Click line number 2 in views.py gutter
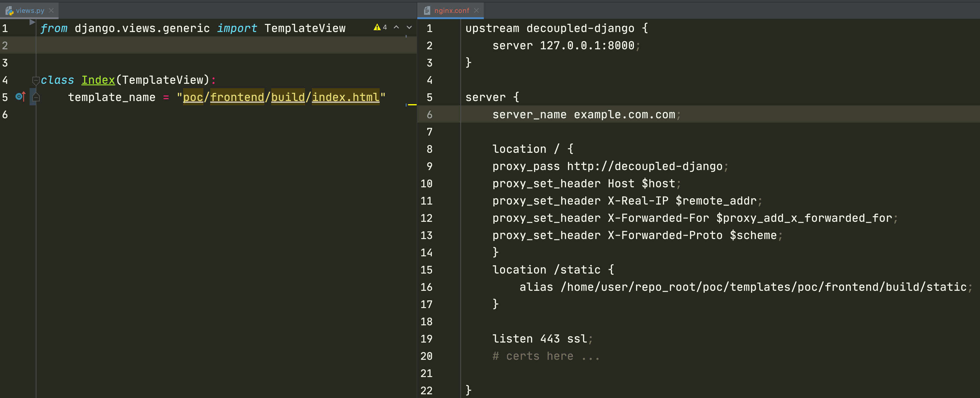980x398 pixels. click(5, 46)
